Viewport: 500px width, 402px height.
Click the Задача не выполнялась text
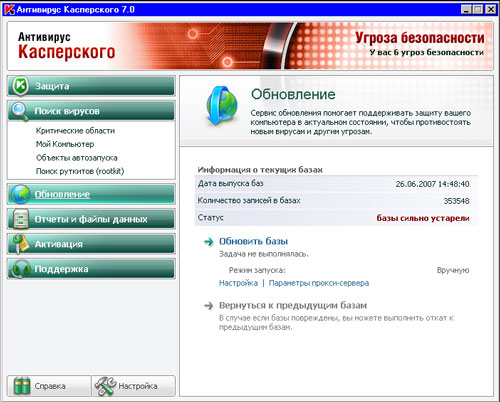click(x=264, y=254)
